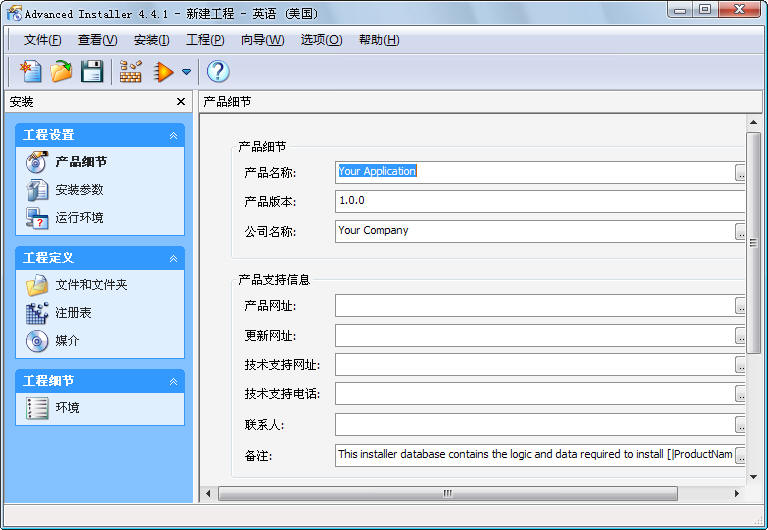The height and width of the screenshot is (530, 768).
Task: Click the New Project toolbar icon
Action: tap(31, 72)
